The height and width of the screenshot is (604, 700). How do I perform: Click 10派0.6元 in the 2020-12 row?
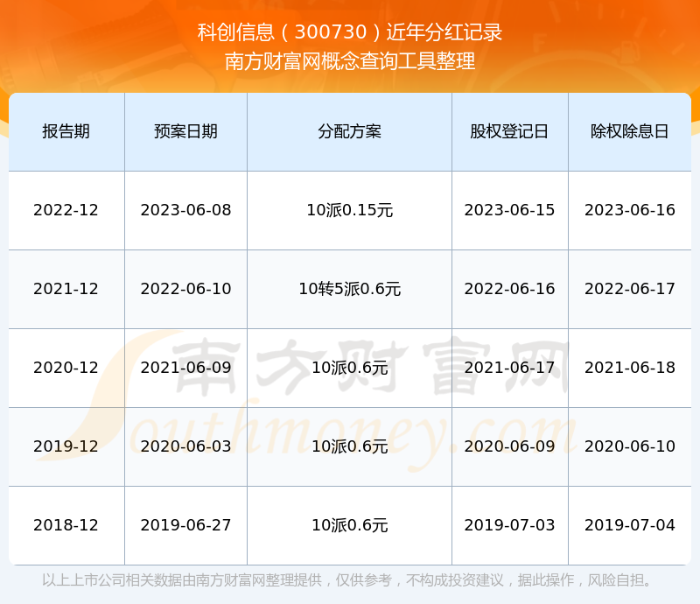coord(349,368)
